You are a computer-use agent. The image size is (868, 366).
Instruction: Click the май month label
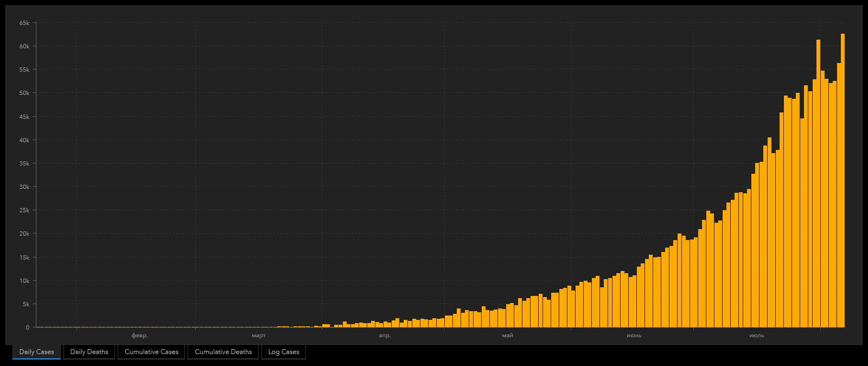coord(507,336)
